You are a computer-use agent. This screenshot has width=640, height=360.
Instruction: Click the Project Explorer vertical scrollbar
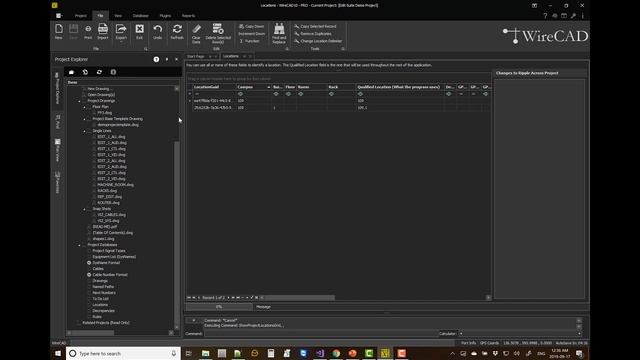tap(177, 233)
